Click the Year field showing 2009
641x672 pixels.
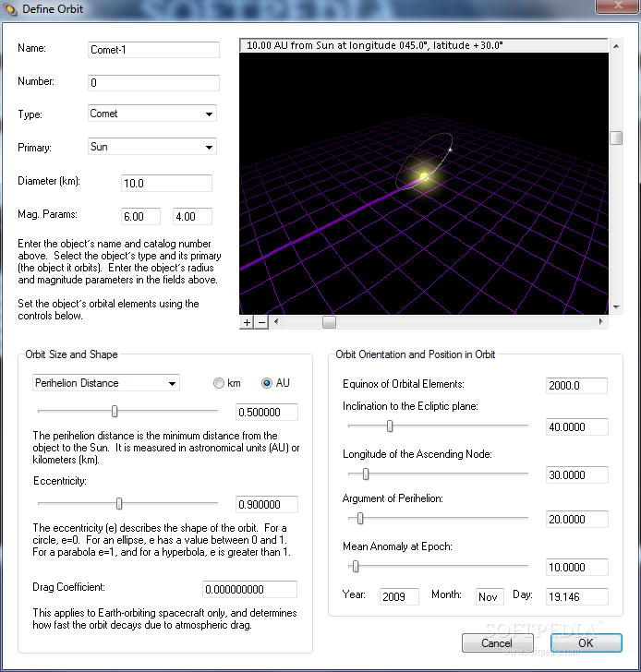pos(399,596)
